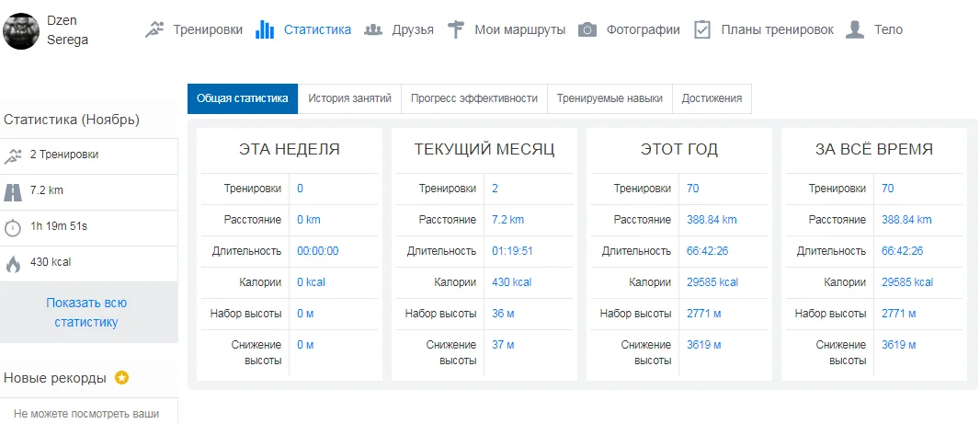Select the Общая статистика tab

243,98
